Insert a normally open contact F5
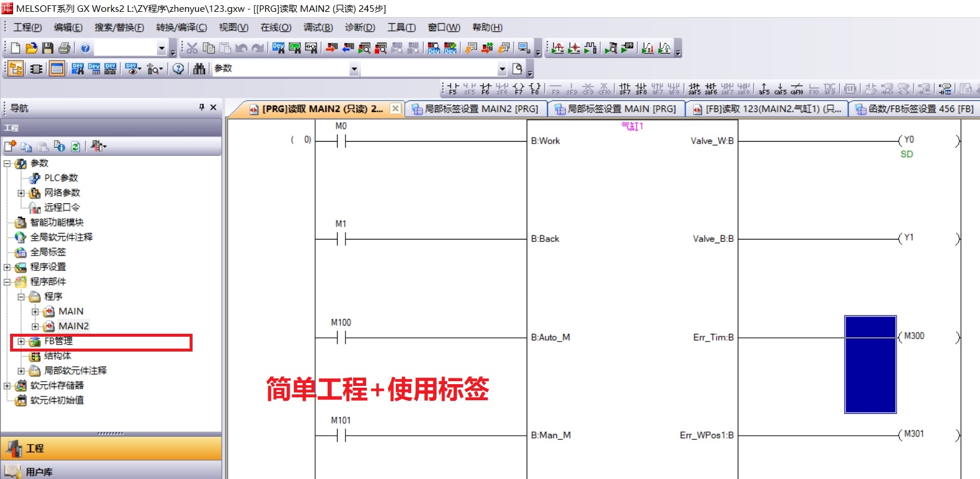 (453, 89)
